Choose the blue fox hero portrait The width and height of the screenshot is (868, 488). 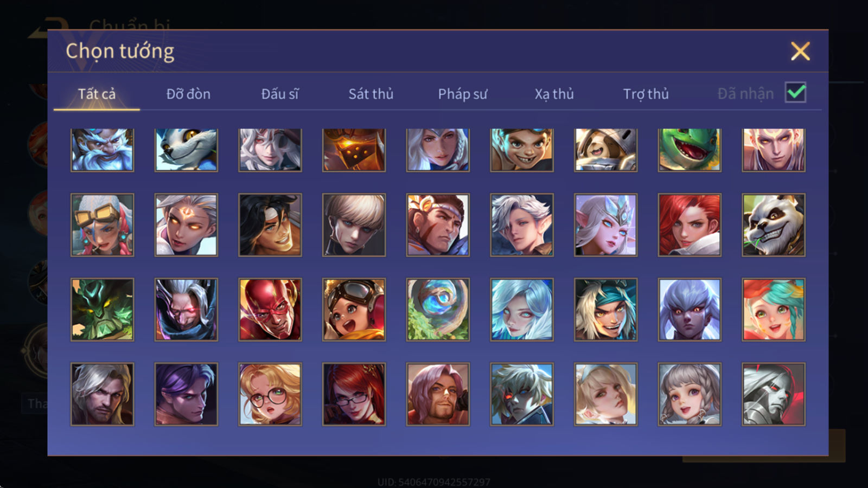pos(186,150)
